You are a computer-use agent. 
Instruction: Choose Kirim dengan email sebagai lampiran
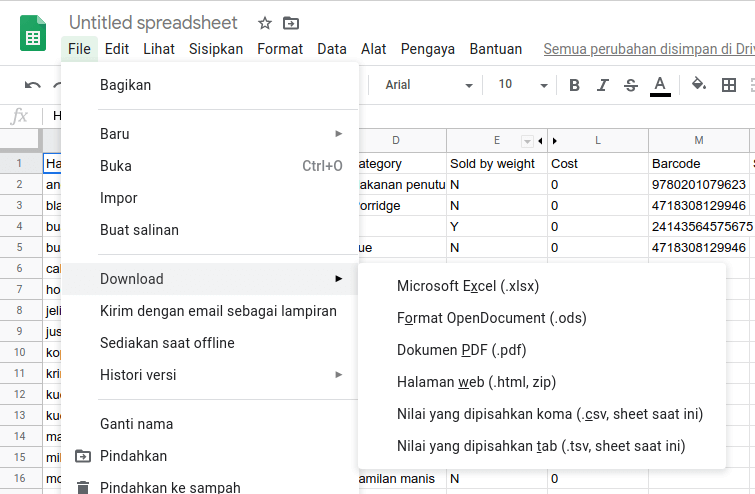click(x=210, y=311)
